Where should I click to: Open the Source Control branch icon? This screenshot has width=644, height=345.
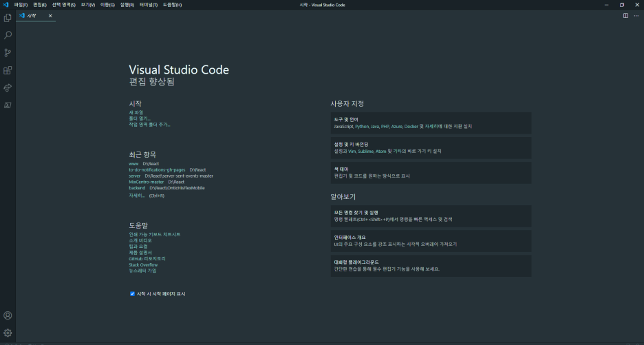point(8,52)
